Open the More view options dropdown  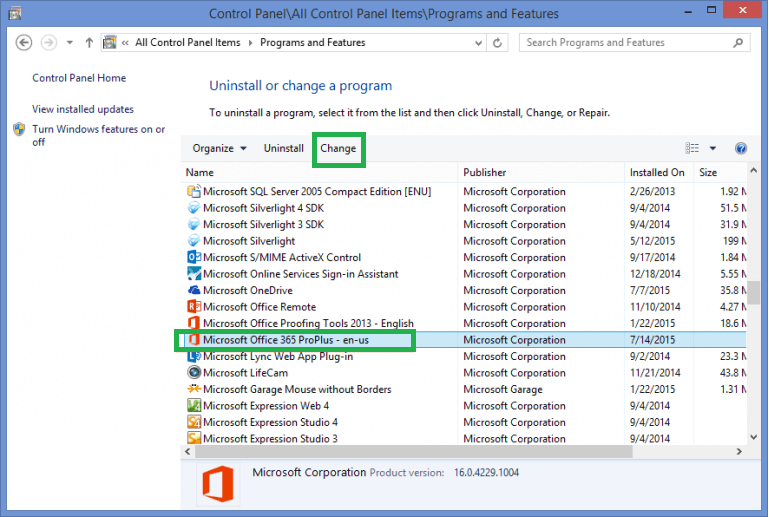click(713, 148)
